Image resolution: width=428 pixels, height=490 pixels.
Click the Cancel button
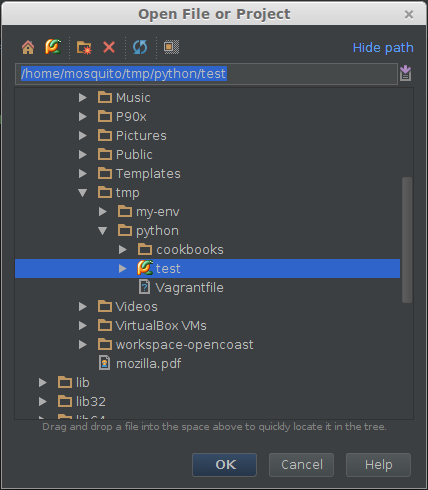click(301, 465)
